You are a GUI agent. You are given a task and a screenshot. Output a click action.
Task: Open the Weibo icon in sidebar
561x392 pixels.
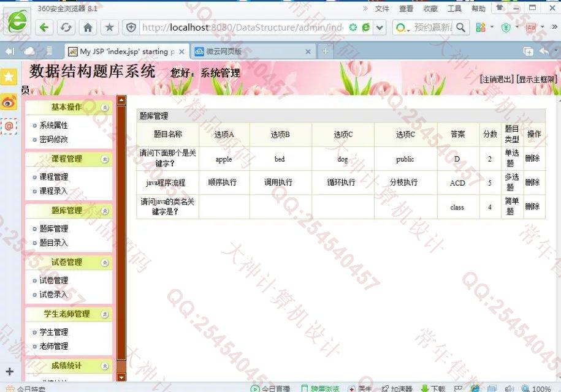[9, 102]
